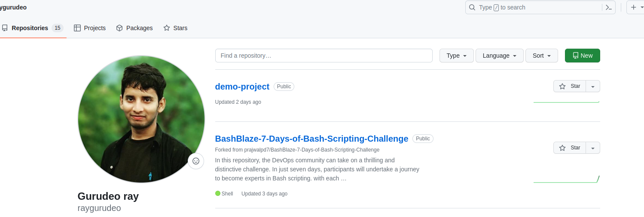Viewport: 644px width, 217px height.
Task: Select the Repositories tab
Action: click(32, 28)
